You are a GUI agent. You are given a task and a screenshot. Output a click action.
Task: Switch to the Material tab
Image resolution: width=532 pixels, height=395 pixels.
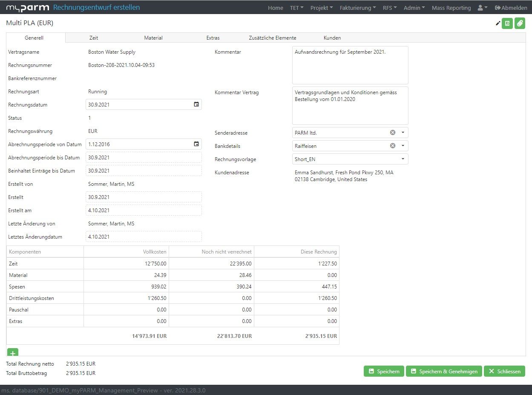[x=153, y=38]
